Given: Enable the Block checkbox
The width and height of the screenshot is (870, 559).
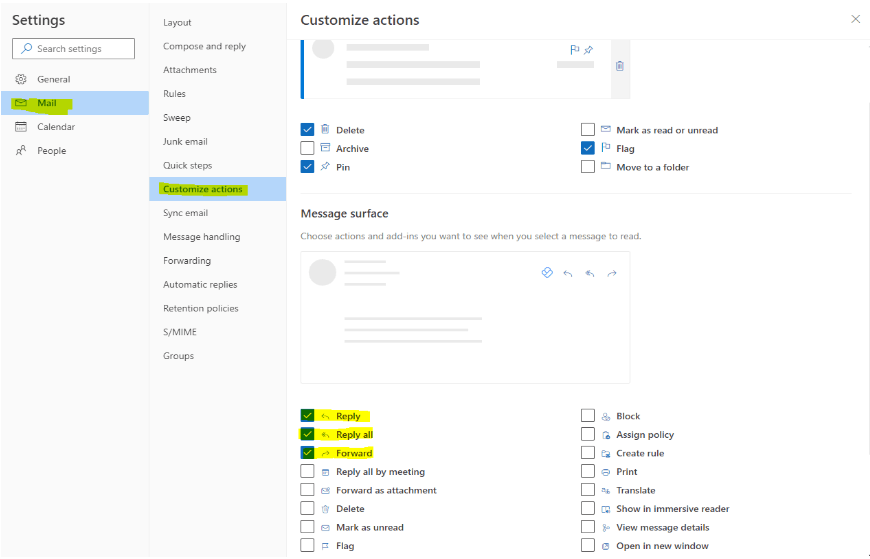Looking at the screenshot, I should (588, 416).
